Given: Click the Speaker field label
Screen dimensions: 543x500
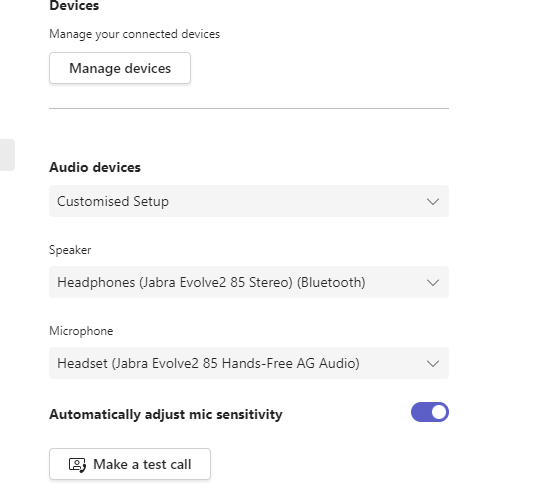Looking at the screenshot, I should pos(70,250).
